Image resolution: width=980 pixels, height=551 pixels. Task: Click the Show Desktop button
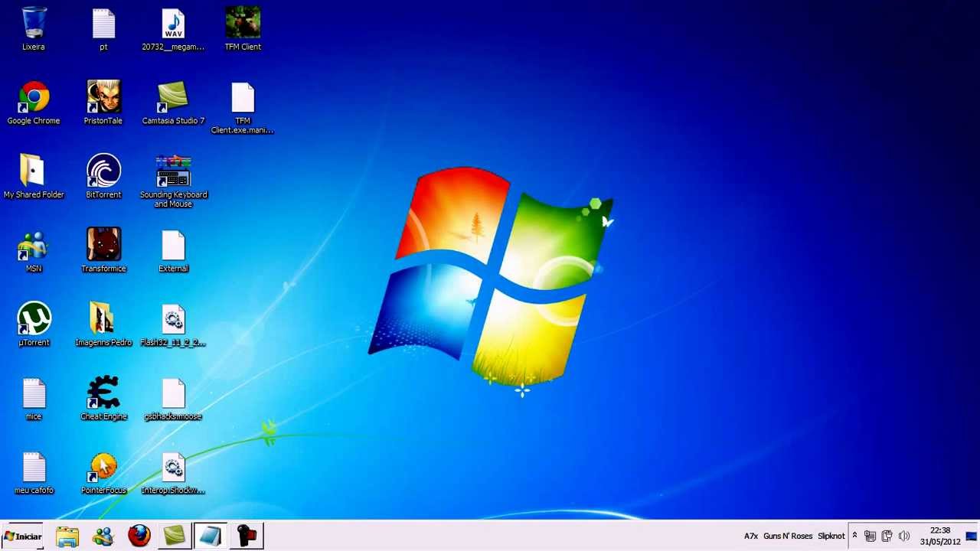click(x=972, y=536)
